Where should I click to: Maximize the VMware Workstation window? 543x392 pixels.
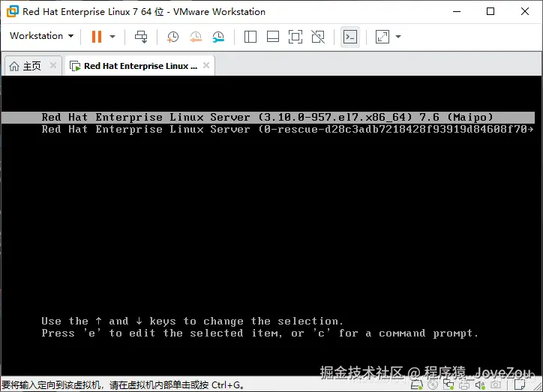click(x=490, y=11)
